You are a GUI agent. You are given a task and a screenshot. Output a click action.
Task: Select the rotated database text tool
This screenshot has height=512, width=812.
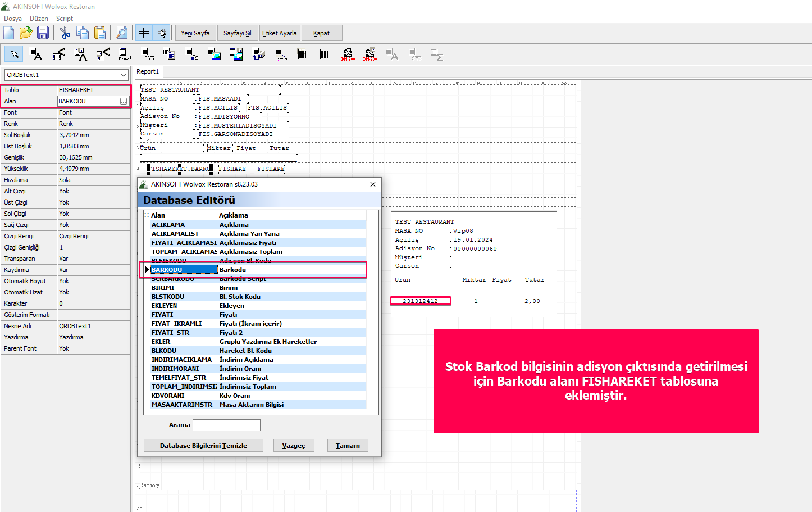pyautogui.click(x=103, y=55)
